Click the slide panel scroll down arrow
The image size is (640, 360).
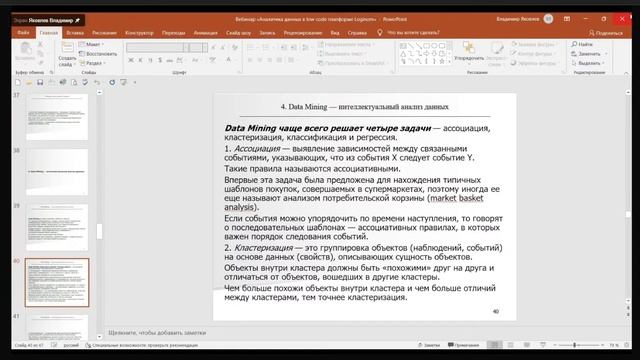100,337
